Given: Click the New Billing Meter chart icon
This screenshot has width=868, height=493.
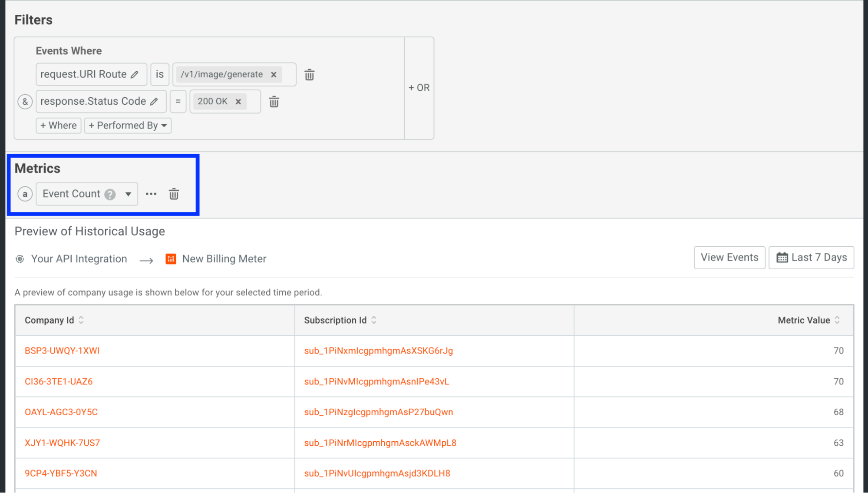Looking at the screenshot, I should click(171, 258).
